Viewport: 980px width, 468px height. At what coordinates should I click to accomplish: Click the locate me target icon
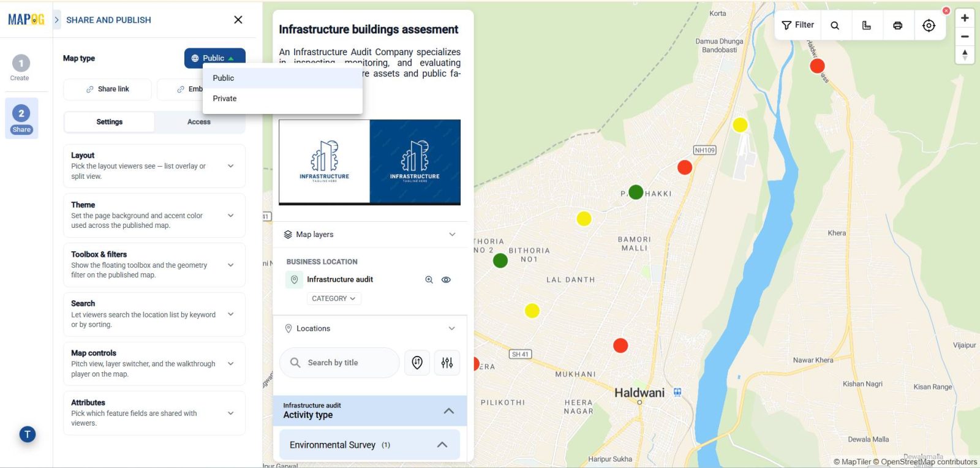(x=929, y=26)
